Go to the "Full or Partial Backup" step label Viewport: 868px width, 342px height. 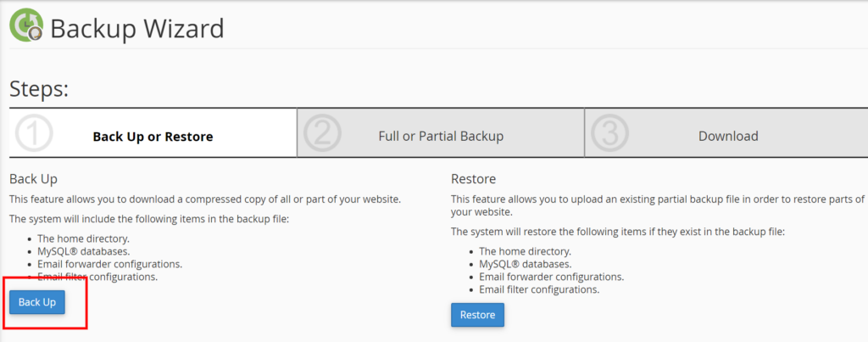tap(441, 136)
